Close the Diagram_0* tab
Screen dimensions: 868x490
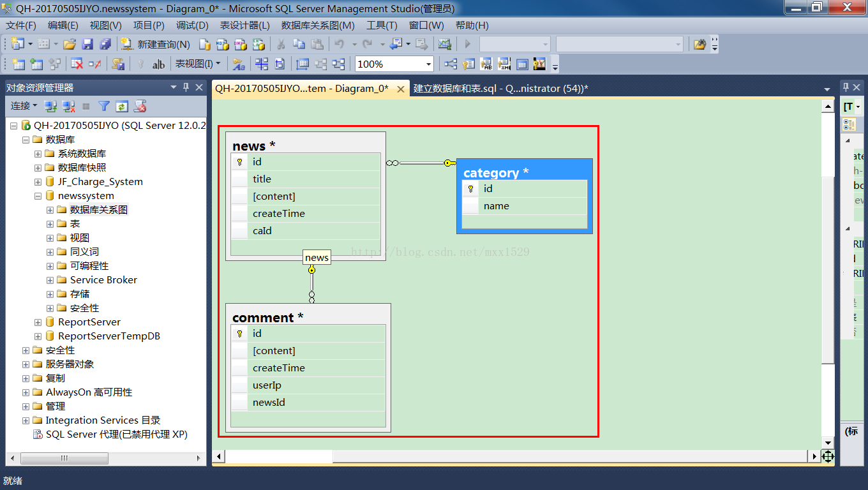[x=400, y=89]
